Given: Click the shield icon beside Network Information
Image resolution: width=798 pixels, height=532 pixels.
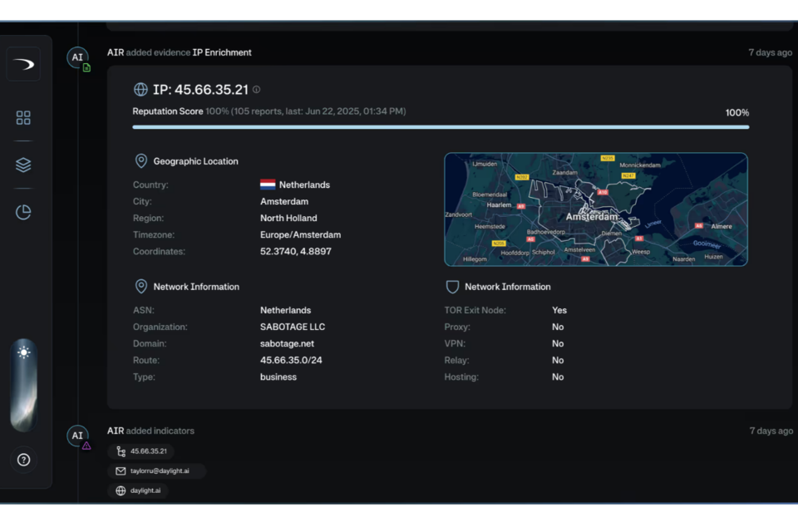Looking at the screenshot, I should click(x=452, y=287).
